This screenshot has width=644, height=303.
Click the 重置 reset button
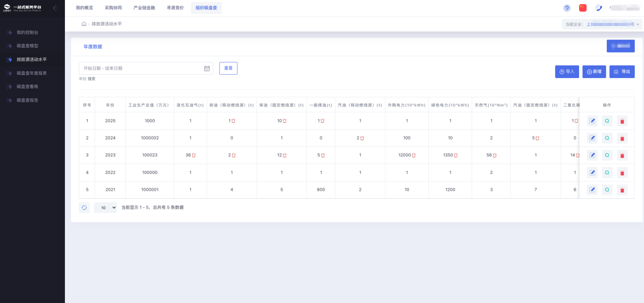point(228,68)
